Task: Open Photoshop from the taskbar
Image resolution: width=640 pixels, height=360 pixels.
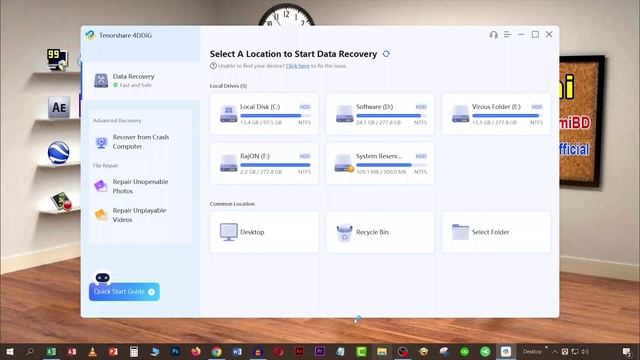Action: [x=175, y=351]
